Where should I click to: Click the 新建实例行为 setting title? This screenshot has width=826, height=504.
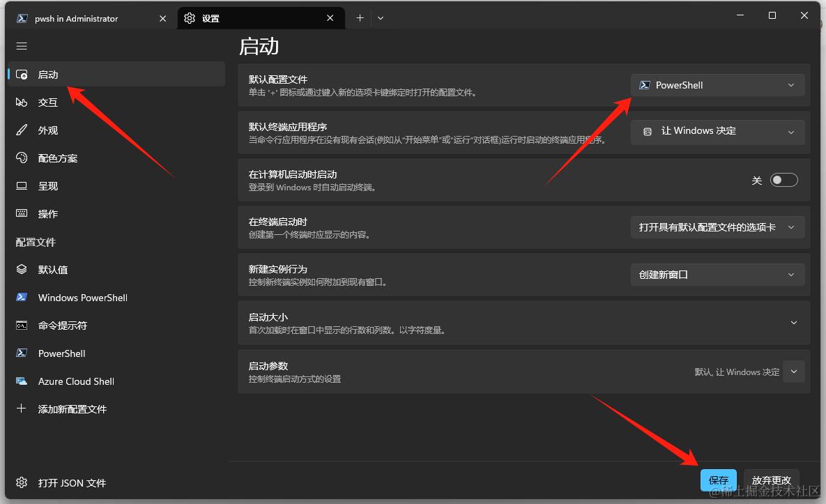(277, 269)
